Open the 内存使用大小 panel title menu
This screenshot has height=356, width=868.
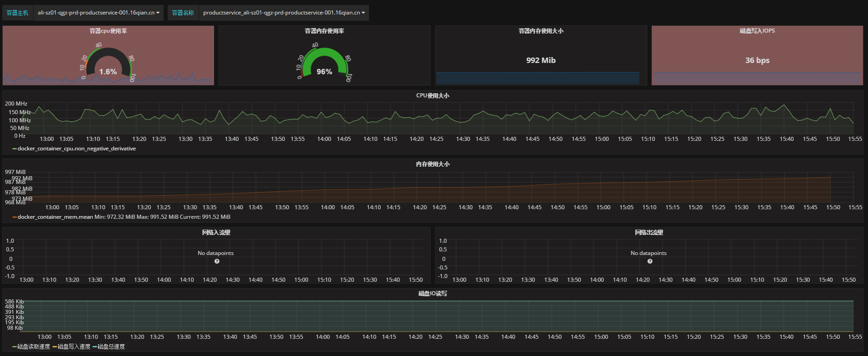click(433, 164)
